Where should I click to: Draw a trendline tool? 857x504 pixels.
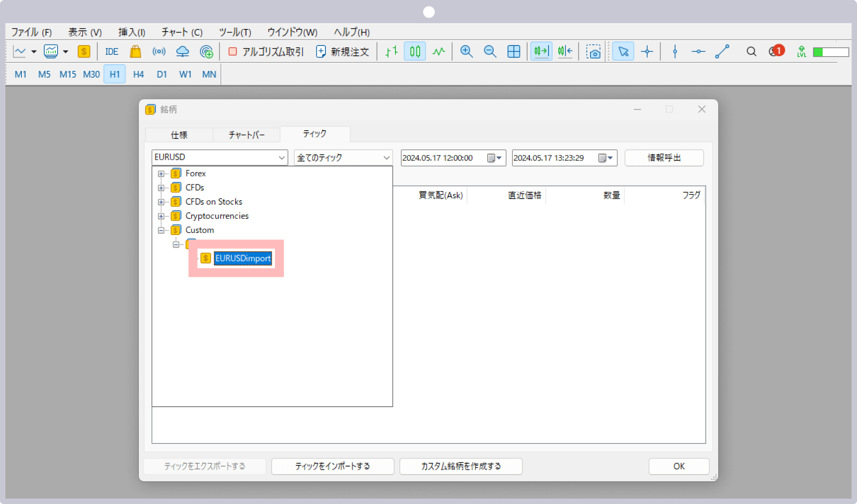[x=722, y=52]
